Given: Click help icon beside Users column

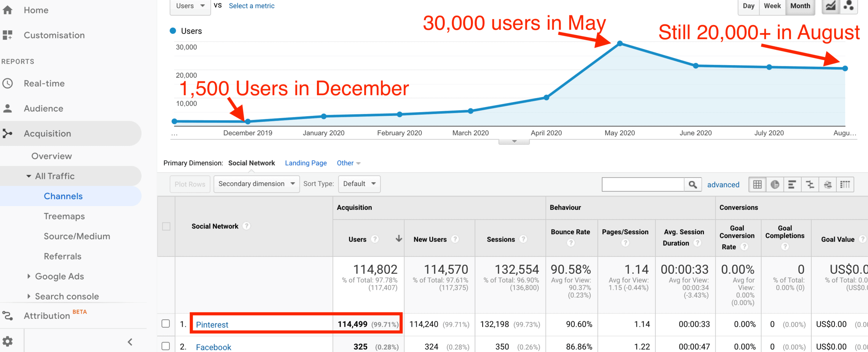Looking at the screenshot, I should pyautogui.click(x=375, y=239).
